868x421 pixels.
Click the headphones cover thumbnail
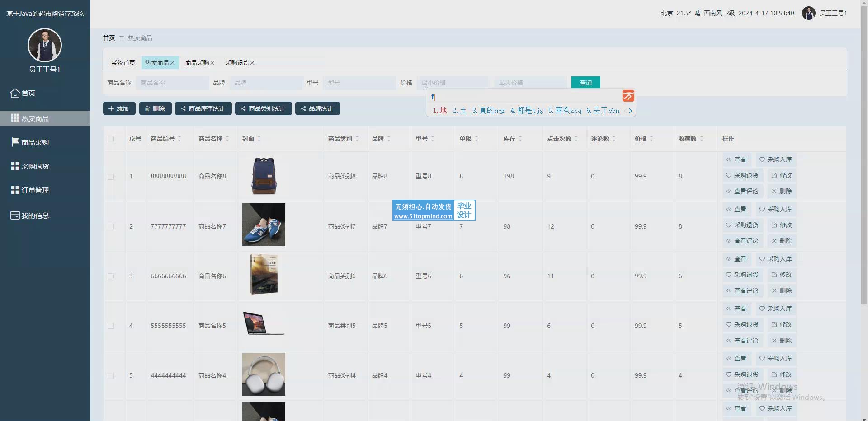point(264,374)
